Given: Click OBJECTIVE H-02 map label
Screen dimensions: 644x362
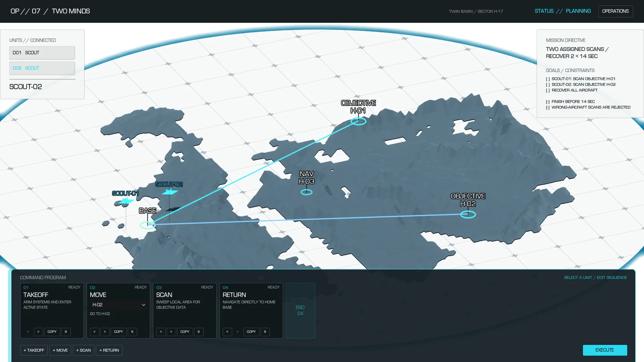Looking at the screenshot, I should pos(468,200).
